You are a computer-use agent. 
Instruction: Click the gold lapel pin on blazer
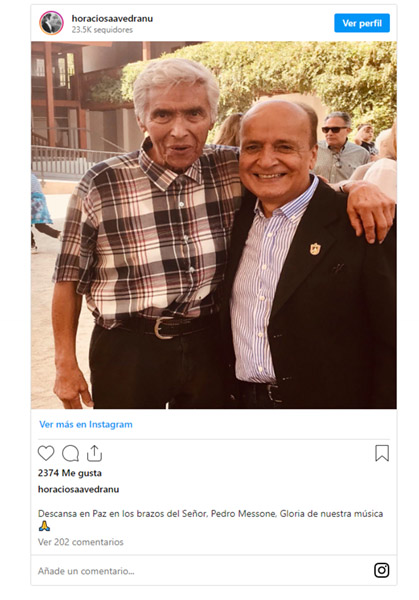click(315, 249)
